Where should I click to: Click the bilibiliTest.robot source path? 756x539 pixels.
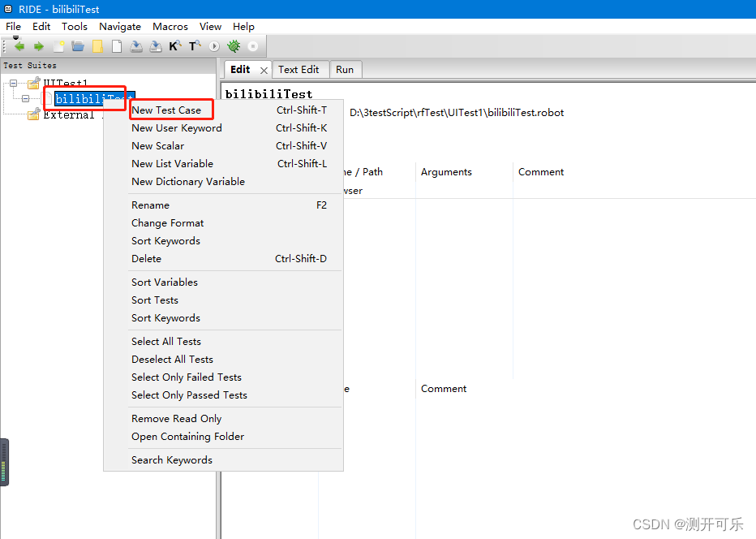(x=457, y=113)
